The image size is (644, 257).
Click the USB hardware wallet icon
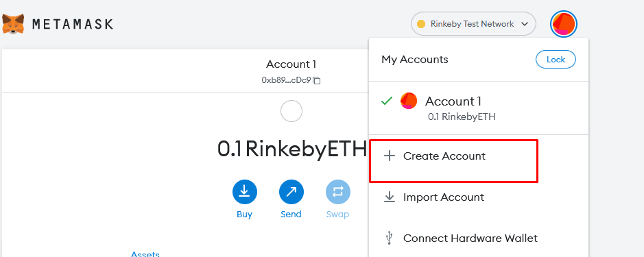(389, 238)
